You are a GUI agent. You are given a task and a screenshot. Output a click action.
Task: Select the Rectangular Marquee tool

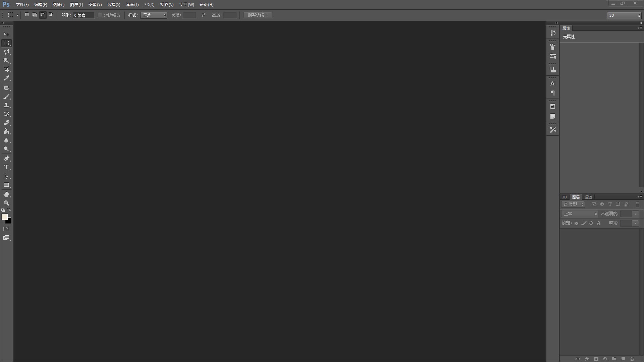coord(6,43)
